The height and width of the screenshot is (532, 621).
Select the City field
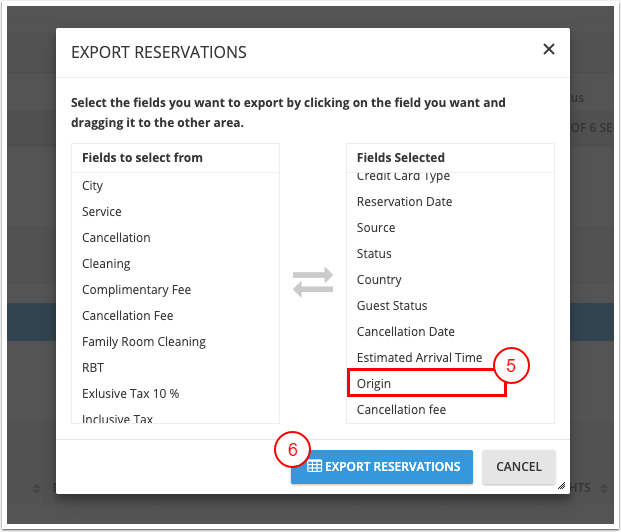point(93,186)
